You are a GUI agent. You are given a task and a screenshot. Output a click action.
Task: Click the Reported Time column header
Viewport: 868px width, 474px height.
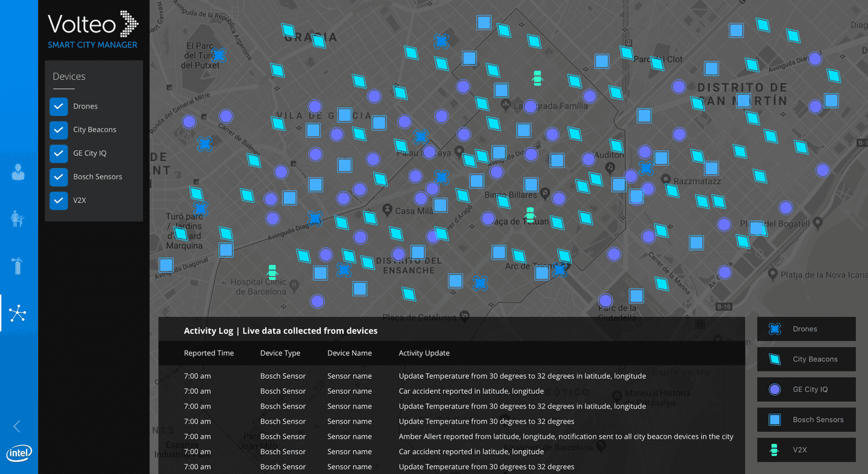point(209,353)
